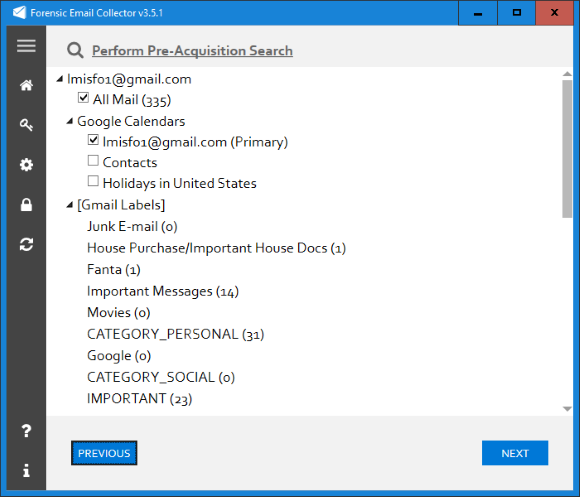Enable the Contacts calendar checkbox
This screenshot has width=580, height=497.
(93, 160)
